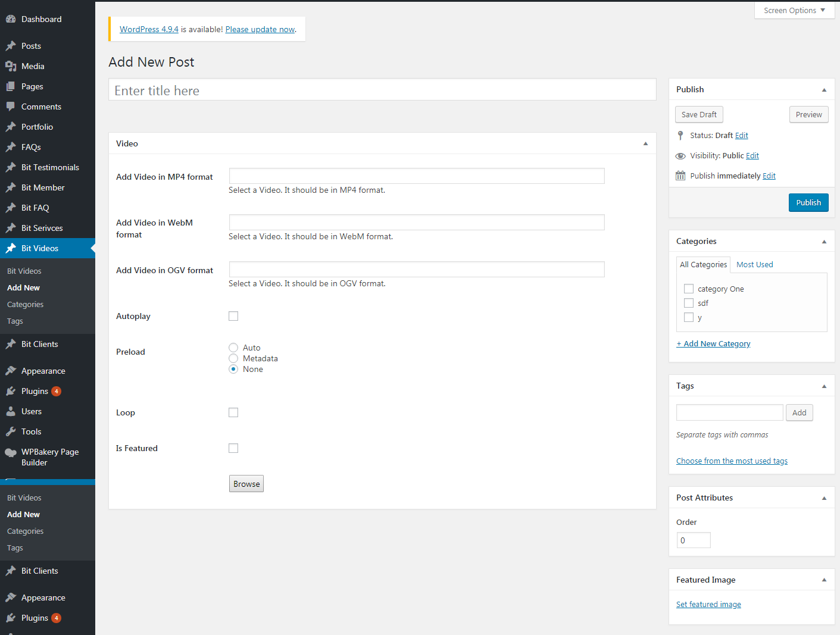Click the Enter title here field
This screenshot has width=840, height=635.
click(x=382, y=90)
